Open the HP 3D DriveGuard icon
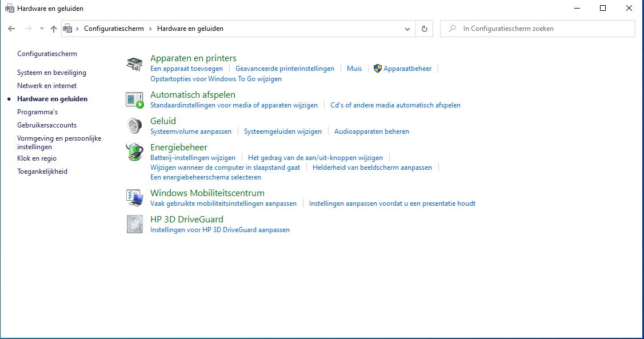644x339 pixels. tap(134, 224)
